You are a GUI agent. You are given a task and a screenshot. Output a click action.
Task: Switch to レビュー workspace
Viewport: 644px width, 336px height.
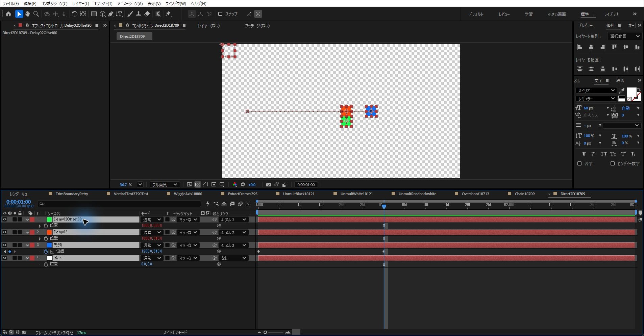tap(504, 14)
